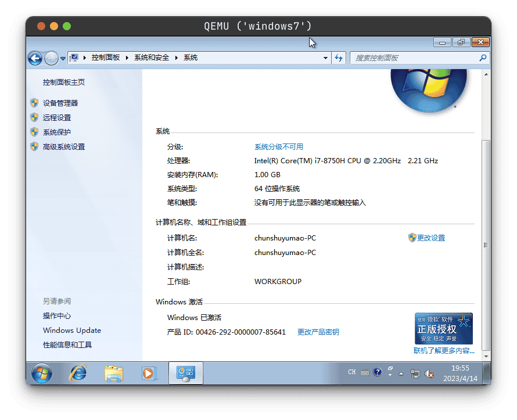Image resolution: width=517 pixels, height=420 pixels.
Task: Expand the arrow before 控制面板 breadcrumb
Action: click(x=85, y=58)
